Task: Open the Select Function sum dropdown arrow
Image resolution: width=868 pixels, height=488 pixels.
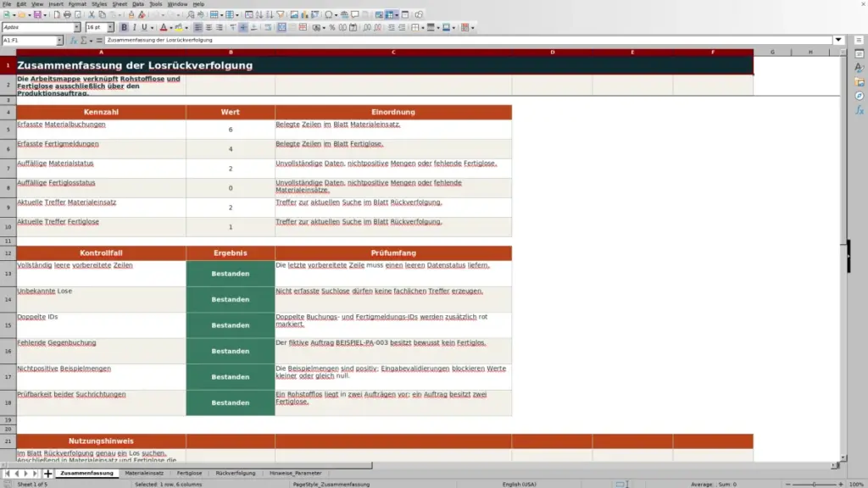Action: click(x=91, y=41)
